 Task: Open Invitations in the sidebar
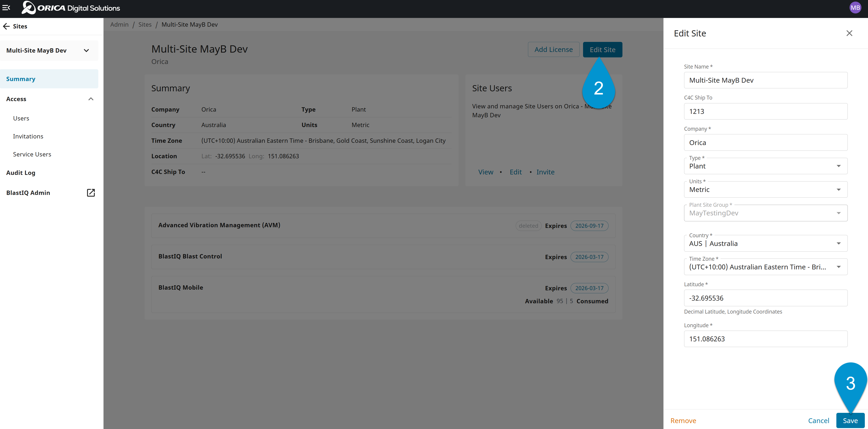click(x=28, y=136)
